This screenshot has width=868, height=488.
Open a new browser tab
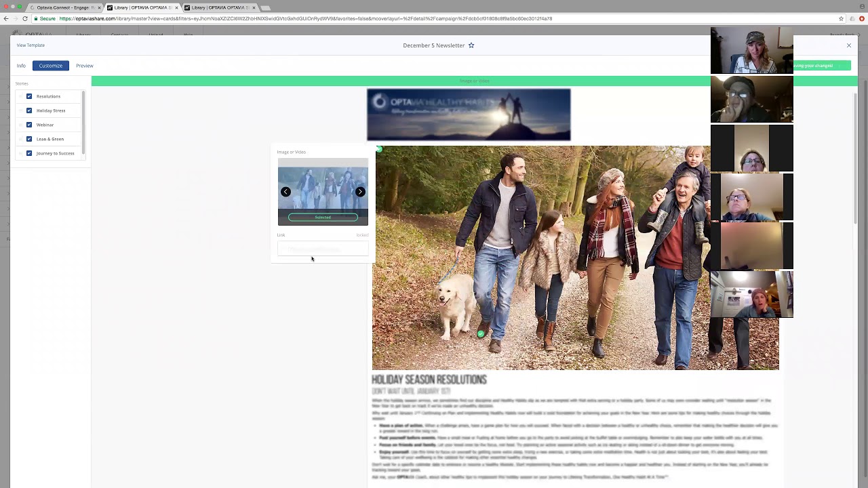pyautogui.click(x=266, y=7)
